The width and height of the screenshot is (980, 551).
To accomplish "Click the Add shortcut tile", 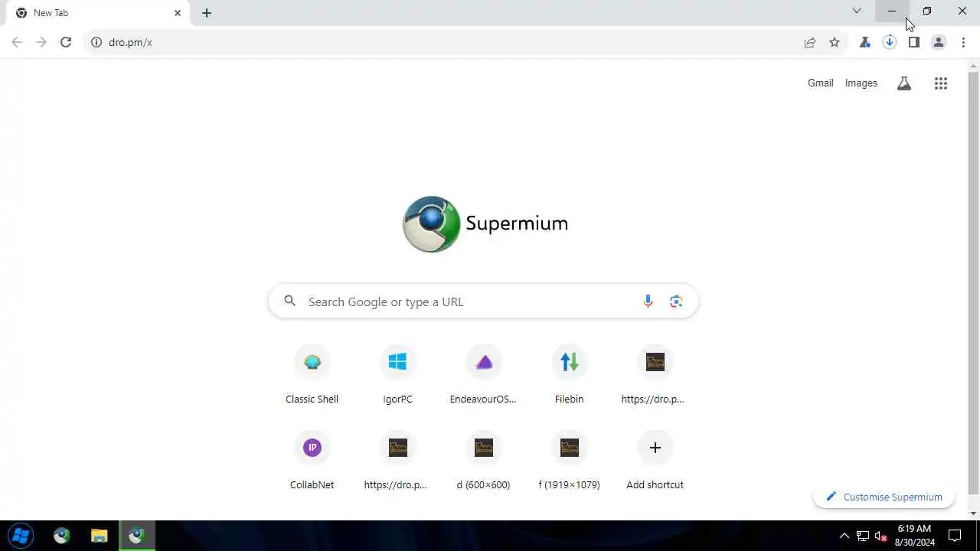I will click(655, 461).
